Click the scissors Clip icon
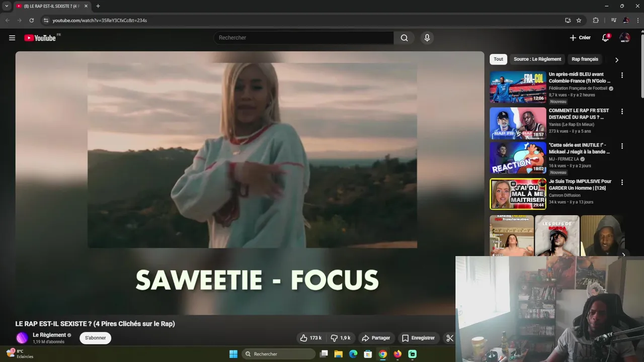Image resolution: width=644 pixels, height=362 pixels. 449,338
